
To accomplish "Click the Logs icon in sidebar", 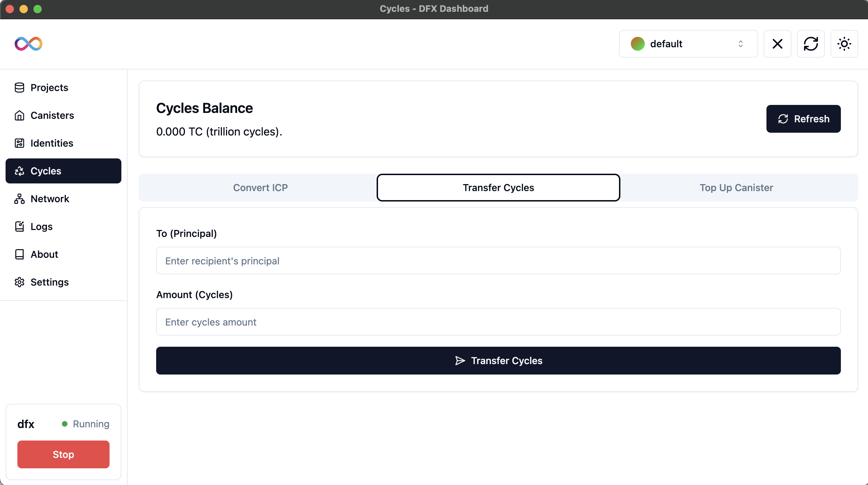I will pyautogui.click(x=20, y=227).
